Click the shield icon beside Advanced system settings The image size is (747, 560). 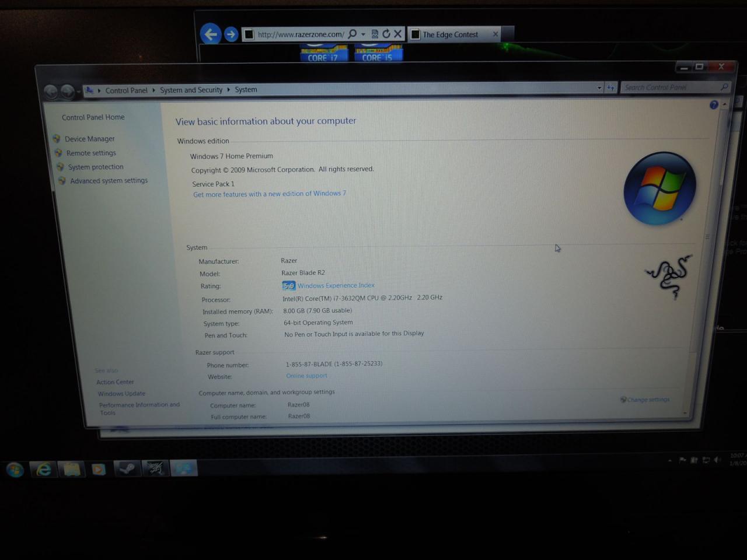pos(62,181)
